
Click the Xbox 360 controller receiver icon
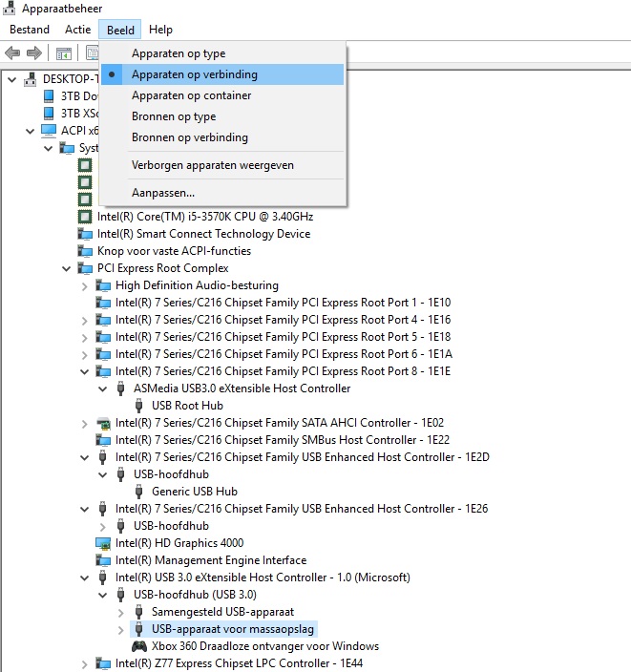point(139,646)
